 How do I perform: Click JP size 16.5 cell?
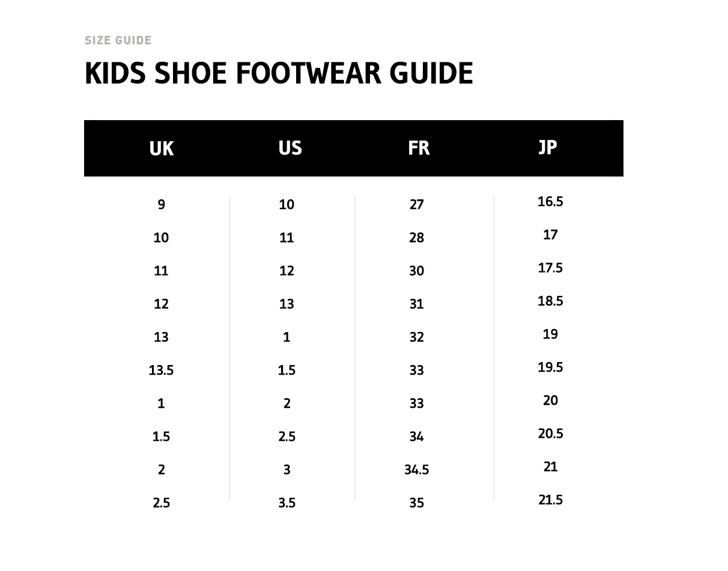550,202
